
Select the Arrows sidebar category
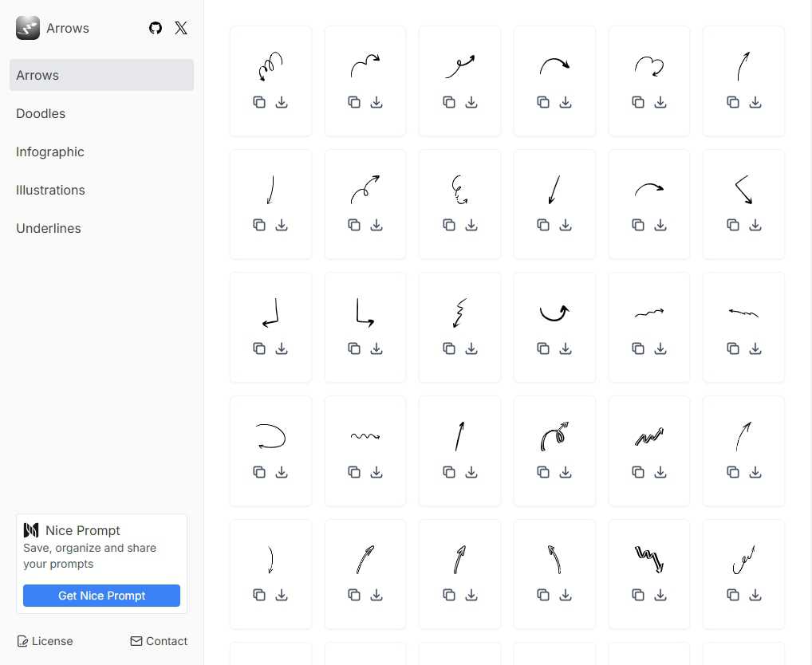[101, 75]
